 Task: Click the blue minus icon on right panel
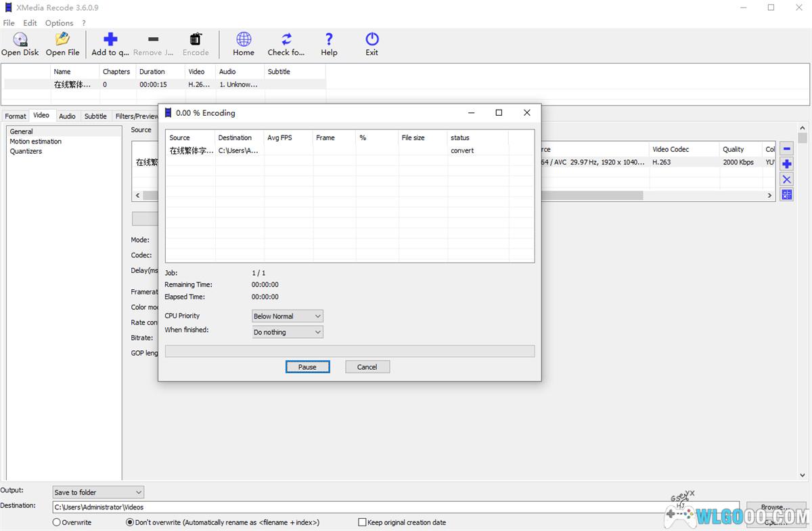tap(786, 149)
